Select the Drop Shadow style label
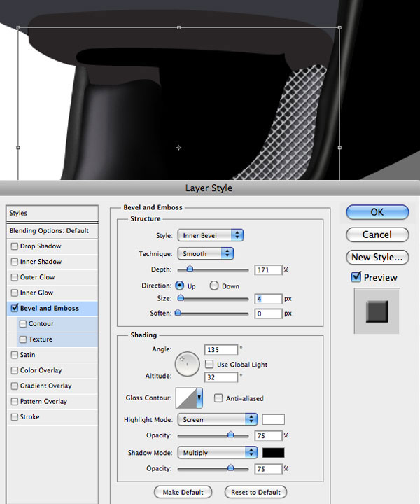420x504 pixels. (x=41, y=246)
